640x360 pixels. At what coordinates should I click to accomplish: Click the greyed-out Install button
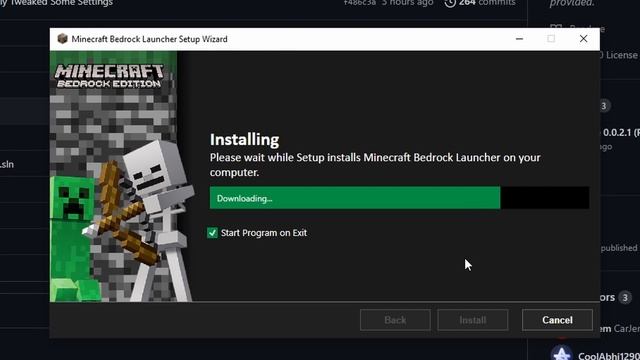473,320
